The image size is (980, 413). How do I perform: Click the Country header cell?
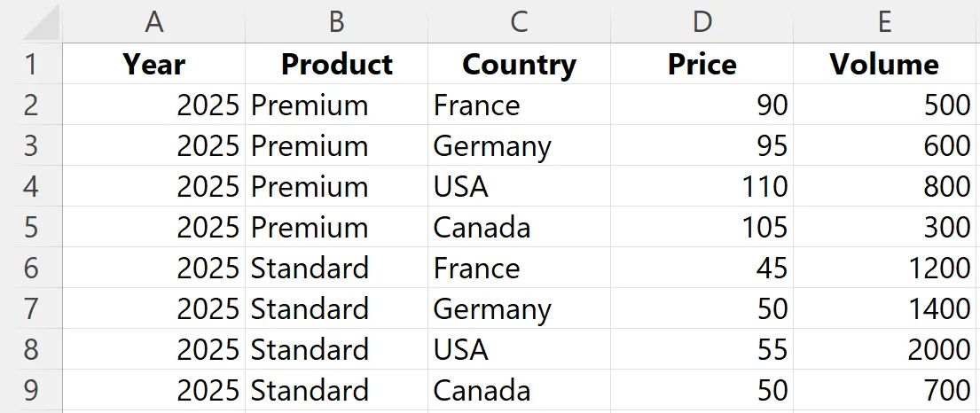click(x=519, y=64)
